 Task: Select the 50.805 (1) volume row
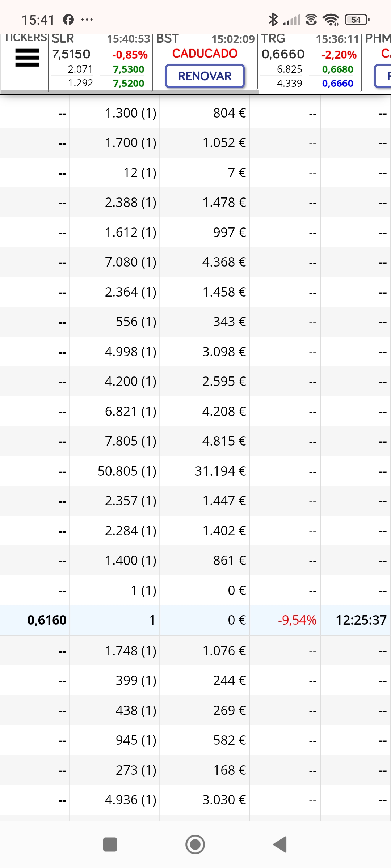pos(195,471)
